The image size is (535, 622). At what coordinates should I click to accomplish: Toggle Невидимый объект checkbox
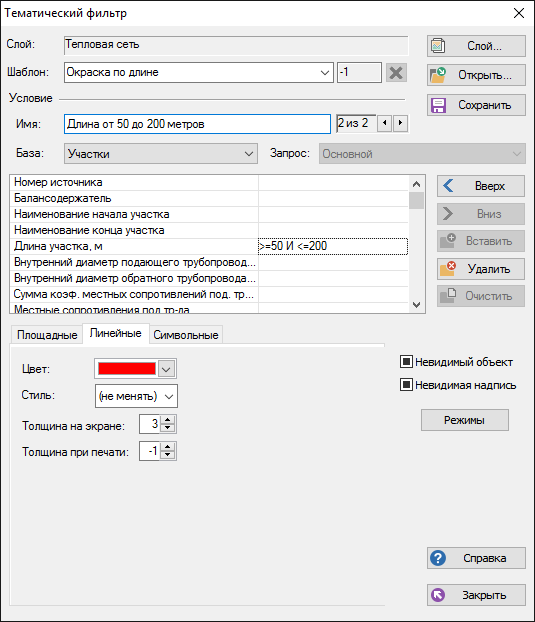407,362
